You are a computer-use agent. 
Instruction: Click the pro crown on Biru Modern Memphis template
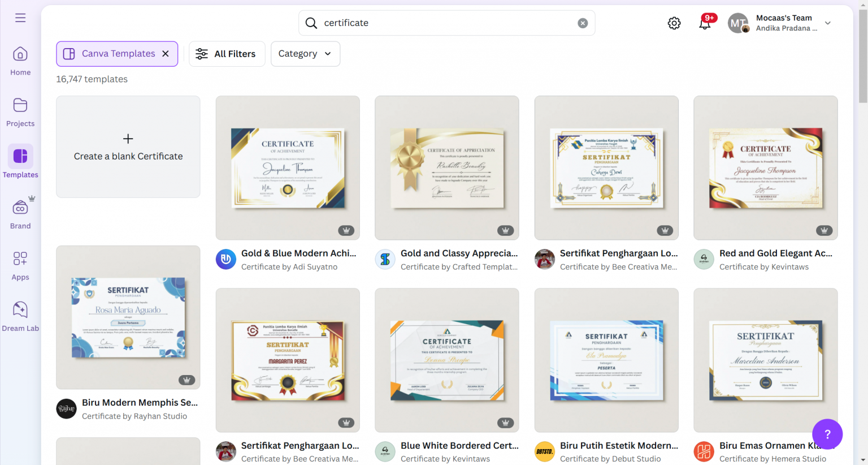[x=187, y=380]
